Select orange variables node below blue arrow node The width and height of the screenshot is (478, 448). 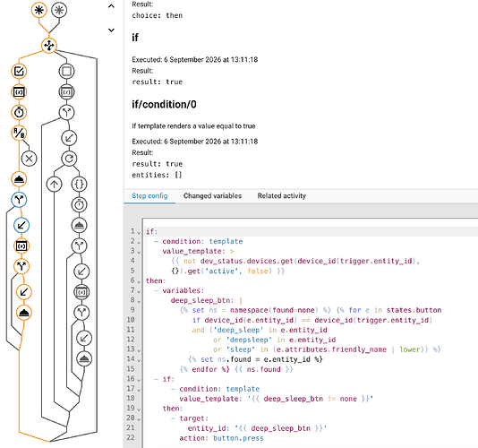21,246
